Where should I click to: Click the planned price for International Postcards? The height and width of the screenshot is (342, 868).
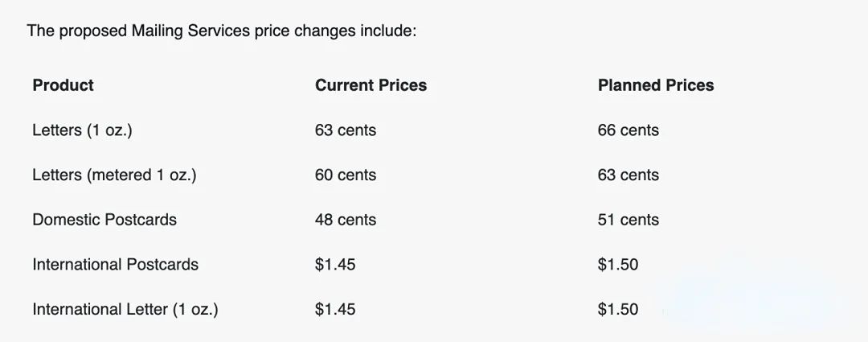click(x=618, y=265)
